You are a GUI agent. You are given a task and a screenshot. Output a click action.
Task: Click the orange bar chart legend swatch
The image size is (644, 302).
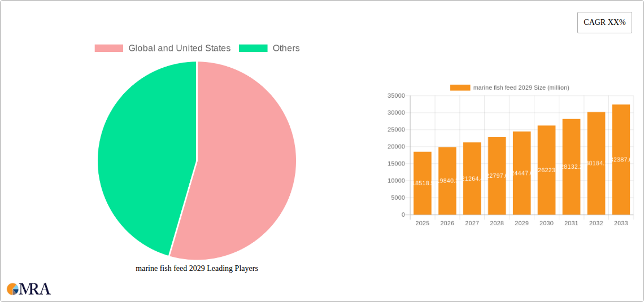(x=460, y=87)
